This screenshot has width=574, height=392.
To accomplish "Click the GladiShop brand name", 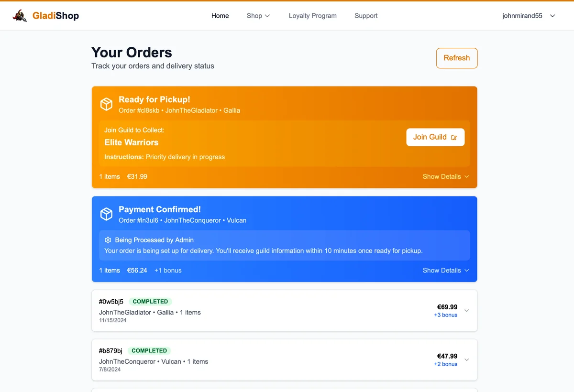I will click(x=55, y=16).
